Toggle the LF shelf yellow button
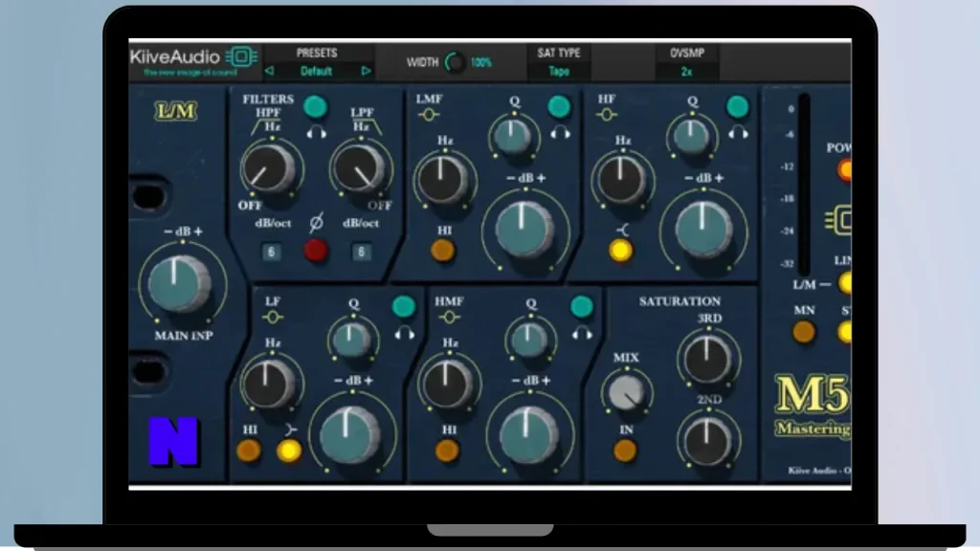 click(289, 451)
